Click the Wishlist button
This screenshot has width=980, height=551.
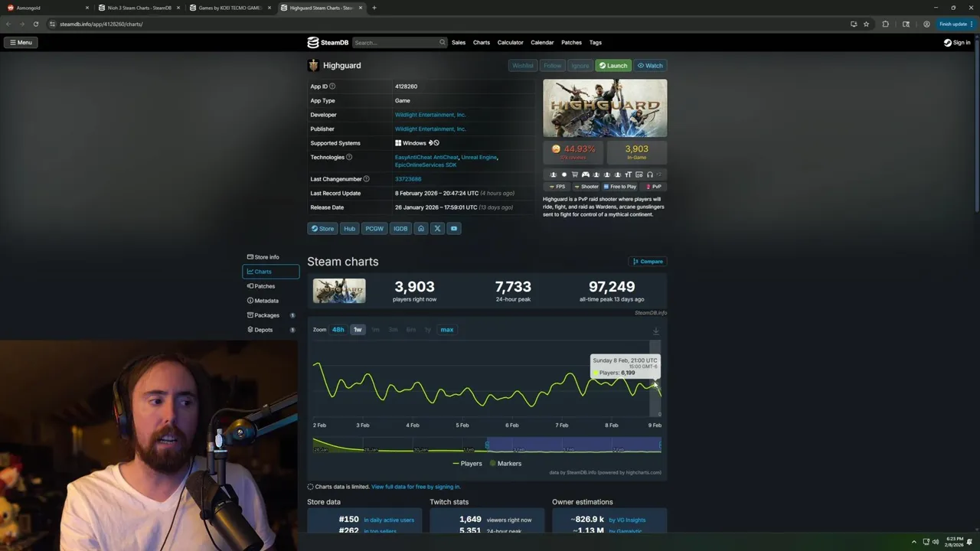coord(522,66)
